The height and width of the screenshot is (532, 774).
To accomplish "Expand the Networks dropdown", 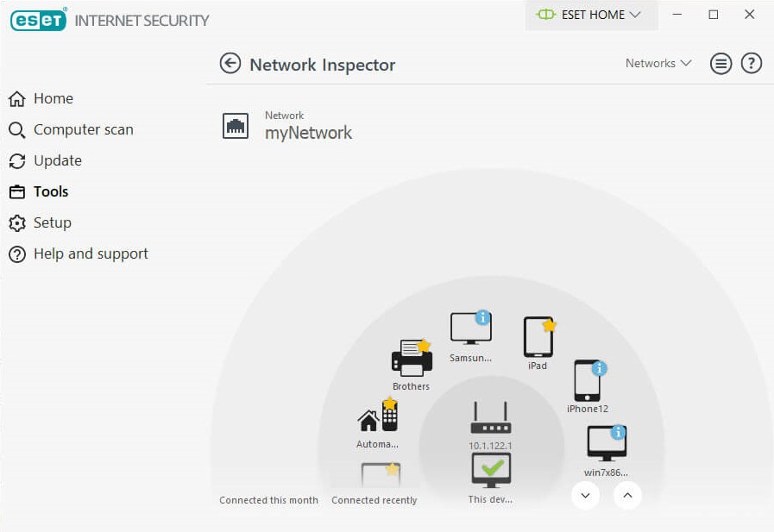I will click(x=658, y=63).
